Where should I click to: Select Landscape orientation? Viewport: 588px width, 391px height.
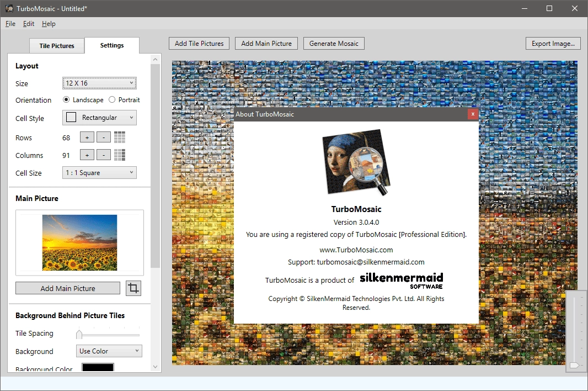coord(83,100)
